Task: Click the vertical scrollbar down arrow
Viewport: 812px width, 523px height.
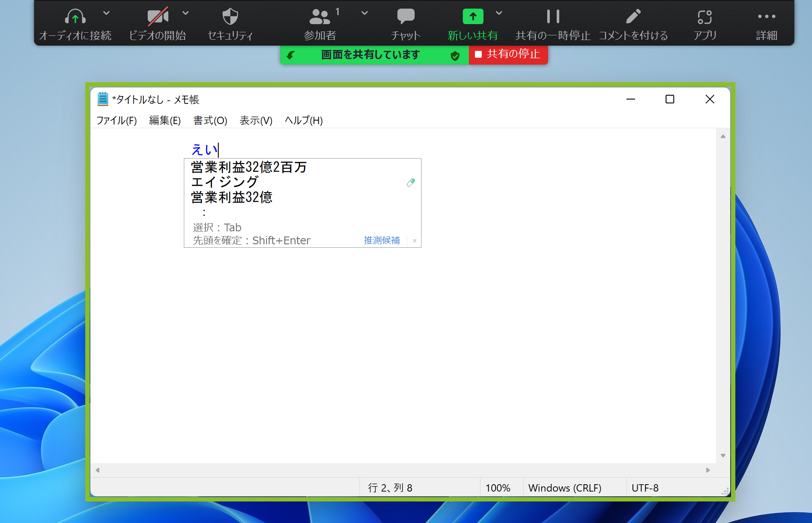Action: pyautogui.click(x=723, y=455)
